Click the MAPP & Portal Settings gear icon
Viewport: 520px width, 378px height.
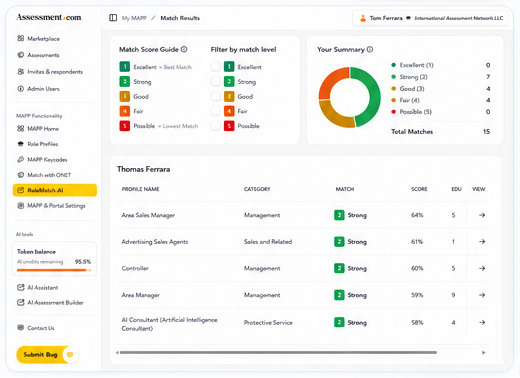point(21,205)
